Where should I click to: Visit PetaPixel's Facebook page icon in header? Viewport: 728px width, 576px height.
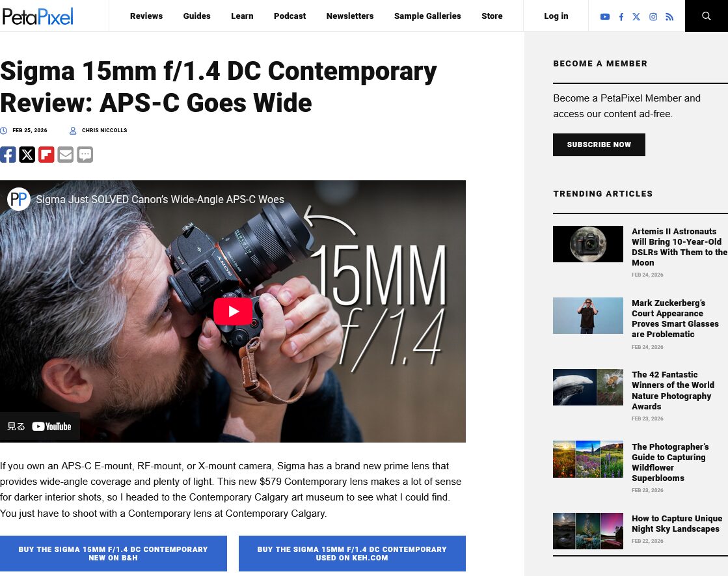(x=621, y=17)
